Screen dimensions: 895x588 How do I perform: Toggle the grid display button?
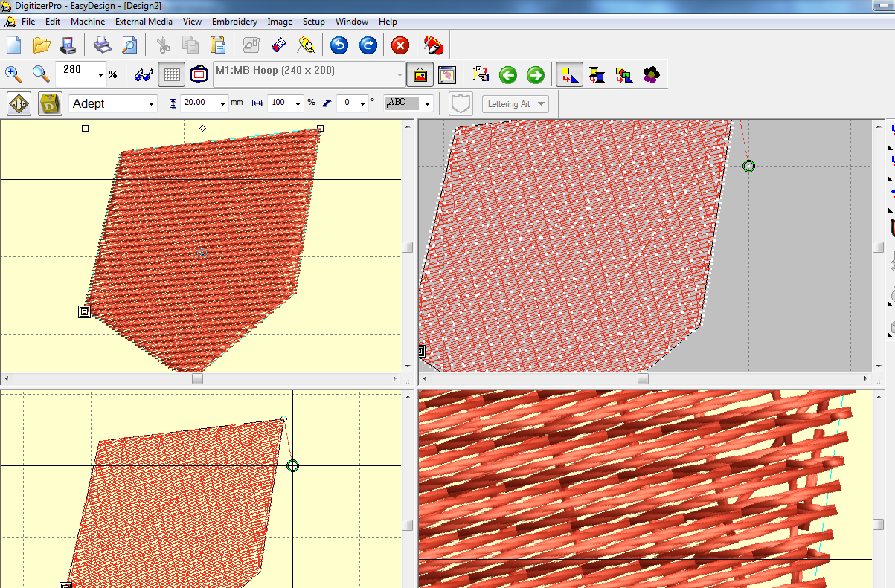point(172,74)
